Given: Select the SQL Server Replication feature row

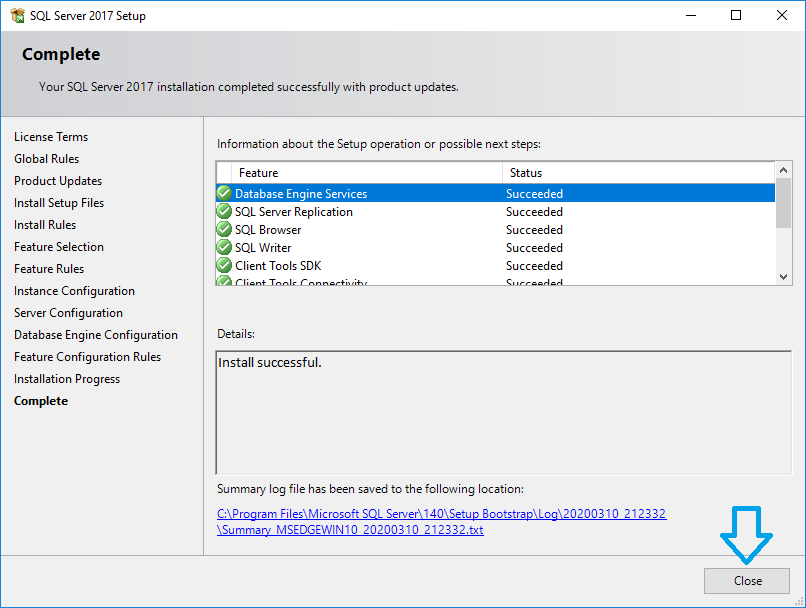Looking at the screenshot, I should 400,212.
